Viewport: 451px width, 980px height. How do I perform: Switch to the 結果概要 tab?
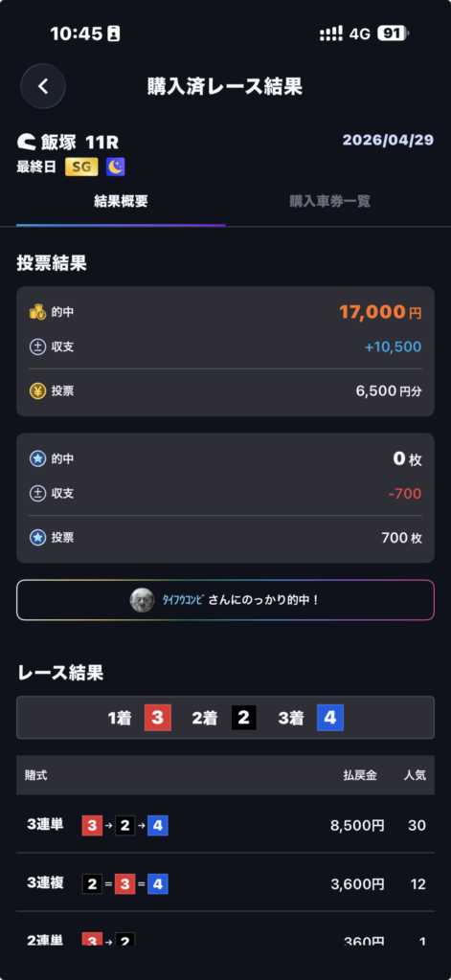[121, 201]
